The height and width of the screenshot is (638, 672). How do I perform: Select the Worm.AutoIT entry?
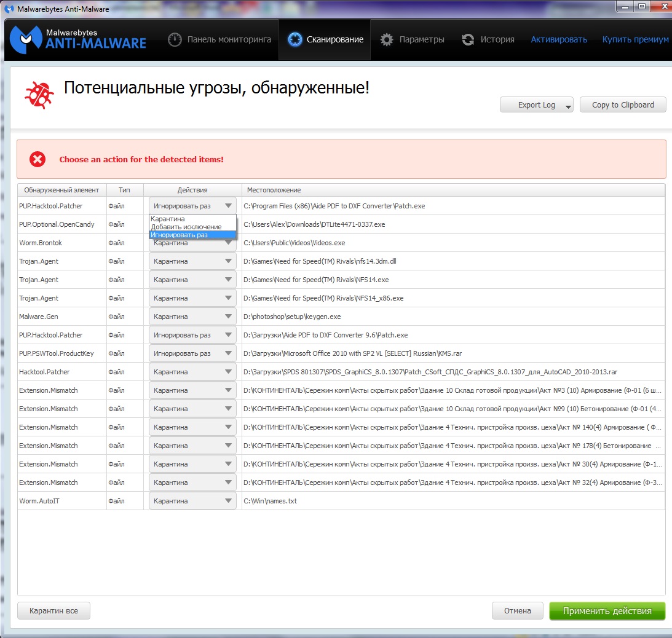[x=39, y=501]
